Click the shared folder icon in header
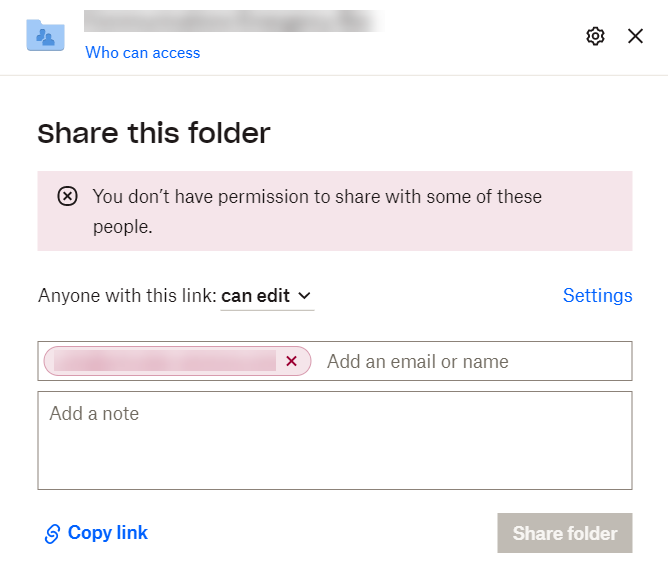The width and height of the screenshot is (668, 587). pos(45,36)
